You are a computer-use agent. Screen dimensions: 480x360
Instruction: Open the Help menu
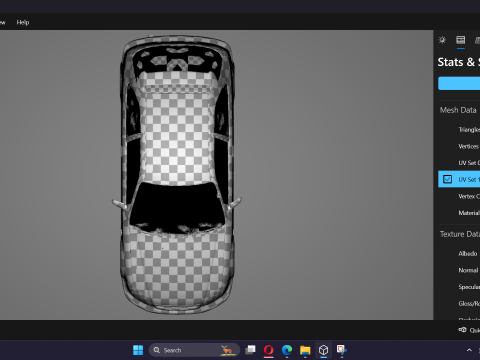tap(23, 22)
